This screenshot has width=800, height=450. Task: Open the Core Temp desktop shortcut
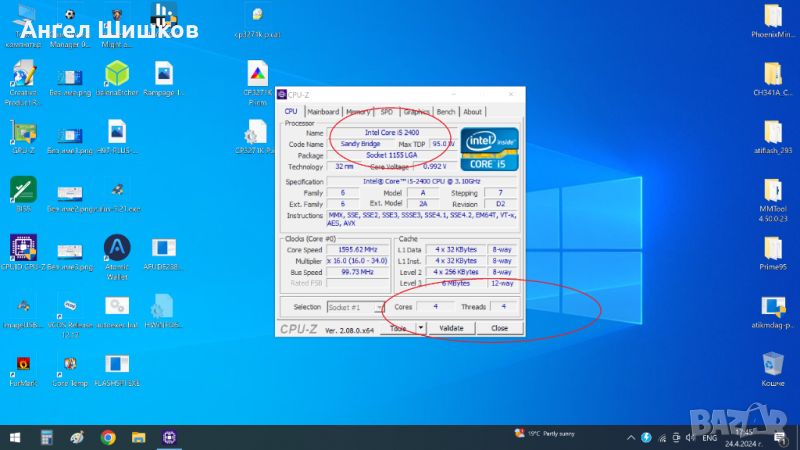pos(70,365)
